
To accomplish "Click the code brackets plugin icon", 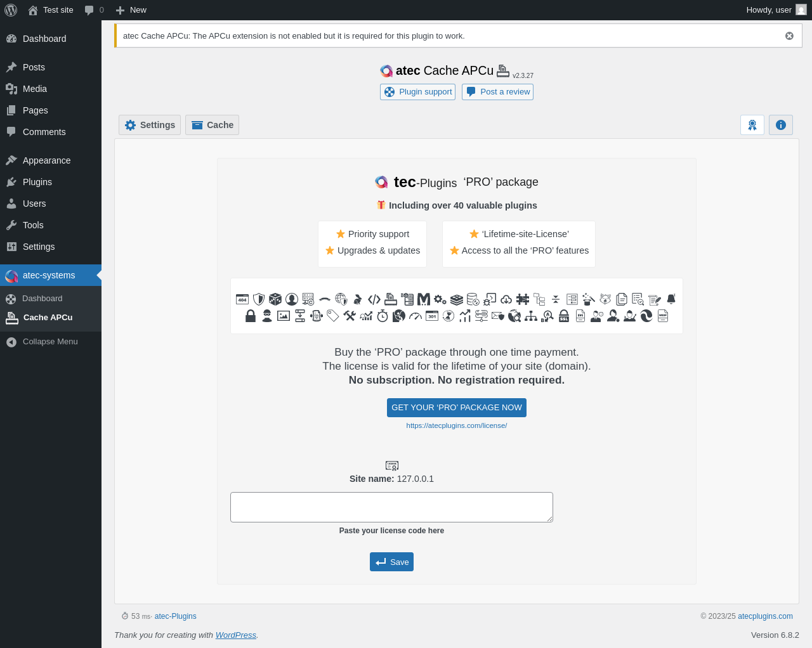I will (374, 299).
